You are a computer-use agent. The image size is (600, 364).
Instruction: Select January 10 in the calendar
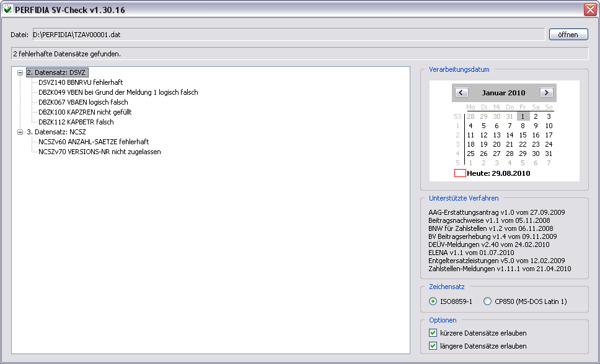coord(549,126)
